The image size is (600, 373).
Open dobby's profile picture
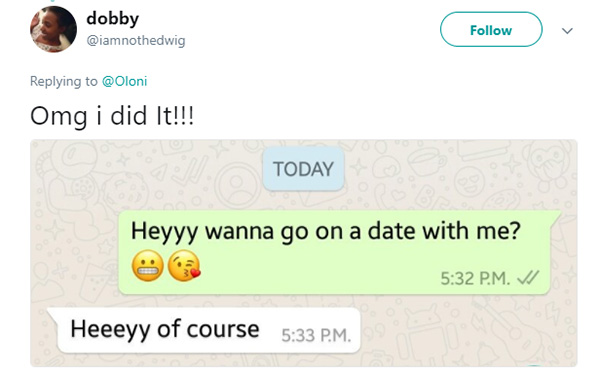tap(53, 29)
